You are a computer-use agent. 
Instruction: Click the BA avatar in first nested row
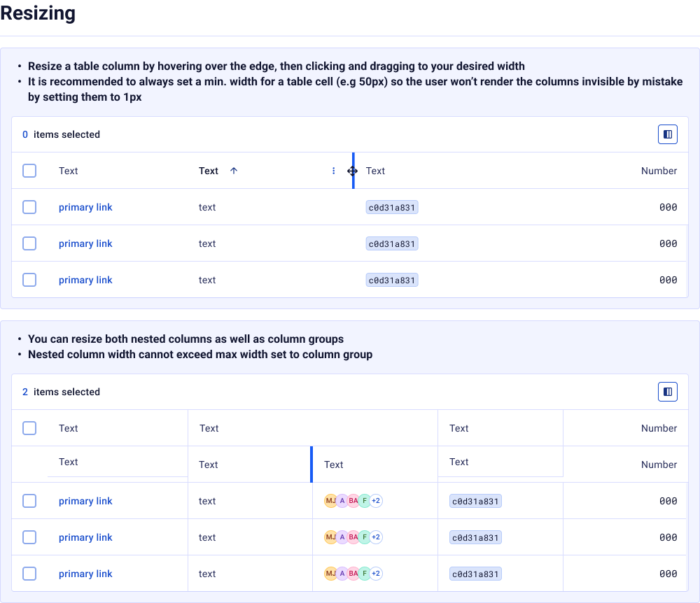tap(353, 501)
